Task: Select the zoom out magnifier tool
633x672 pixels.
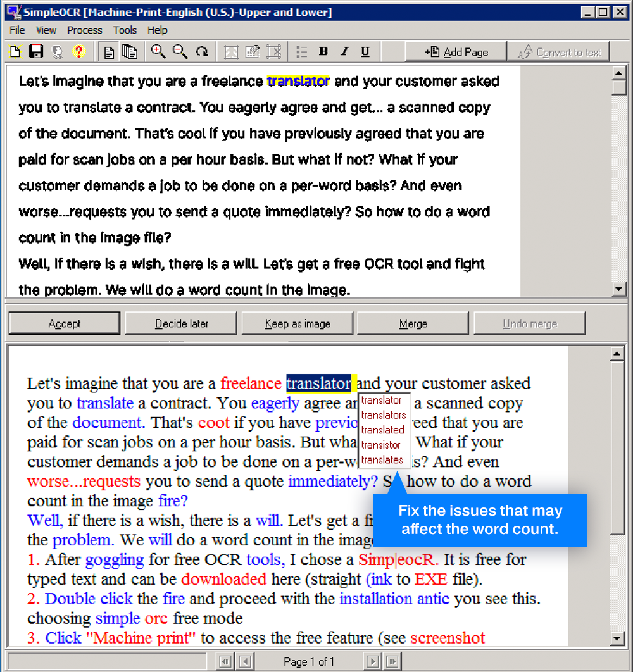Action: 180,51
